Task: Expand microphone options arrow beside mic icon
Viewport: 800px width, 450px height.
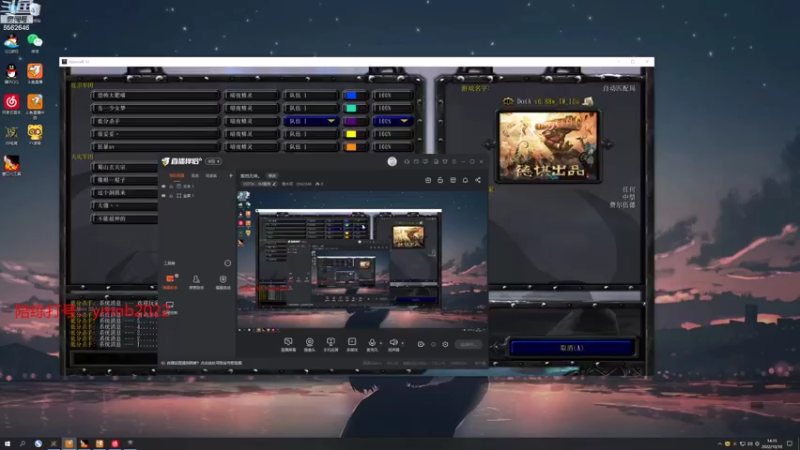Action: [x=381, y=343]
